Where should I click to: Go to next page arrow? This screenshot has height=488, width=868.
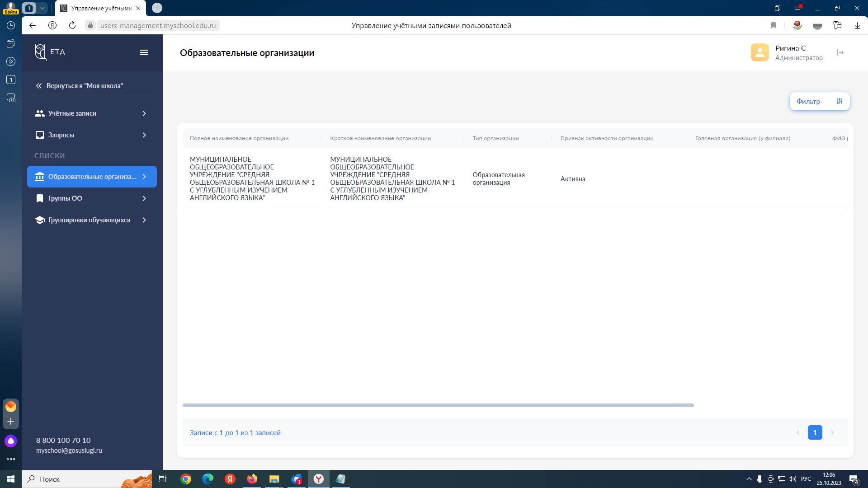pyautogui.click(x=832, y=432)
